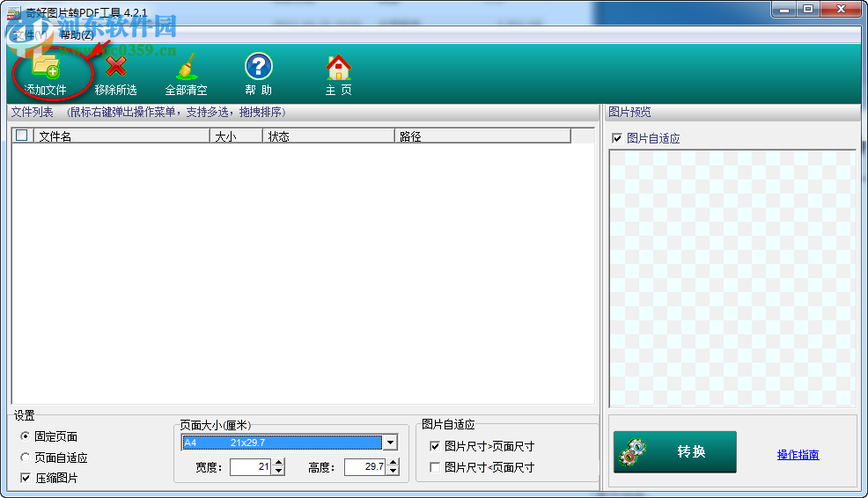Increase 高度 with up stepper arrow
The width and height of the screenshot is (868, 498).
point(393,463)
